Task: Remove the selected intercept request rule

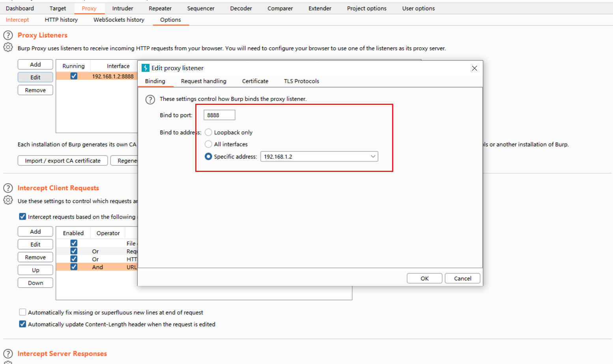Action: coord(36,258)
